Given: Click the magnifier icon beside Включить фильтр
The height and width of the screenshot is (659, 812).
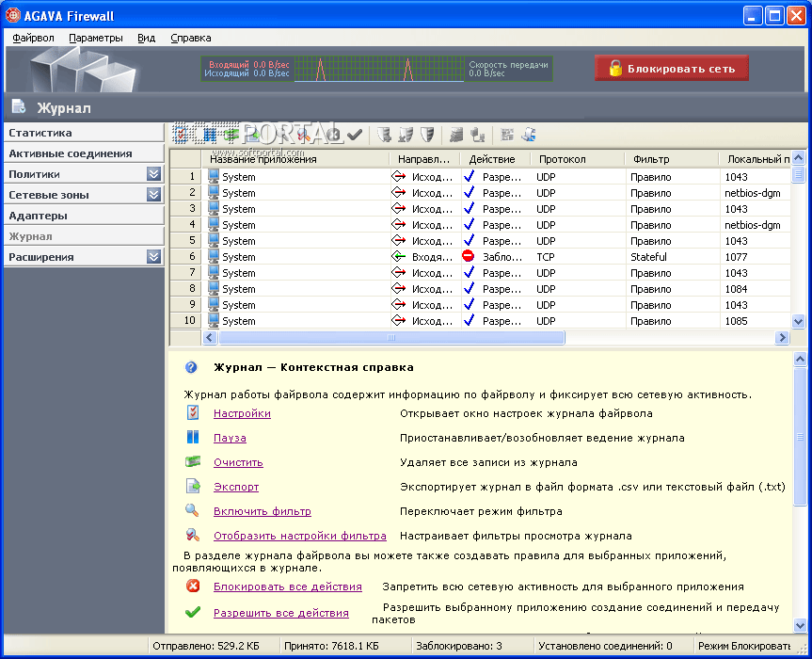Looking at the screenshot, I should point(193,511).
